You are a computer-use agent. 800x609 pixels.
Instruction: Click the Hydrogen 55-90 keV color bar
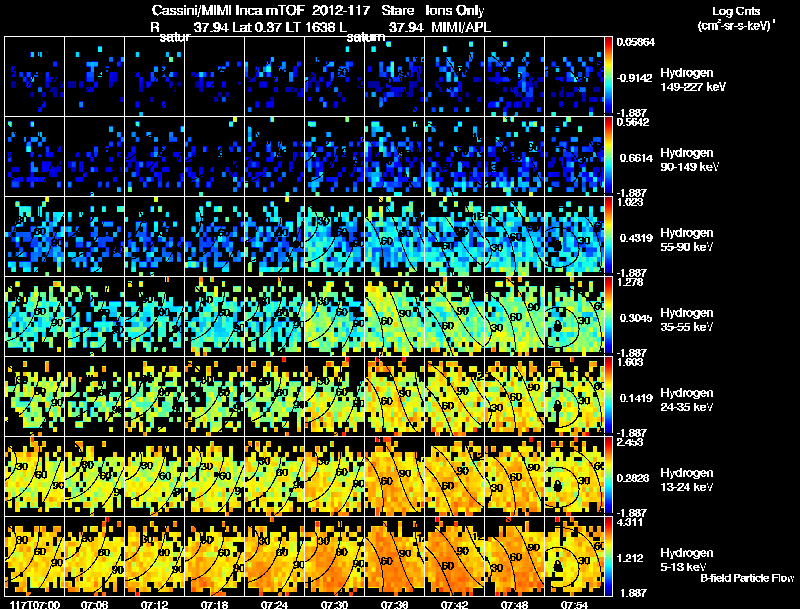click(608, 236)
